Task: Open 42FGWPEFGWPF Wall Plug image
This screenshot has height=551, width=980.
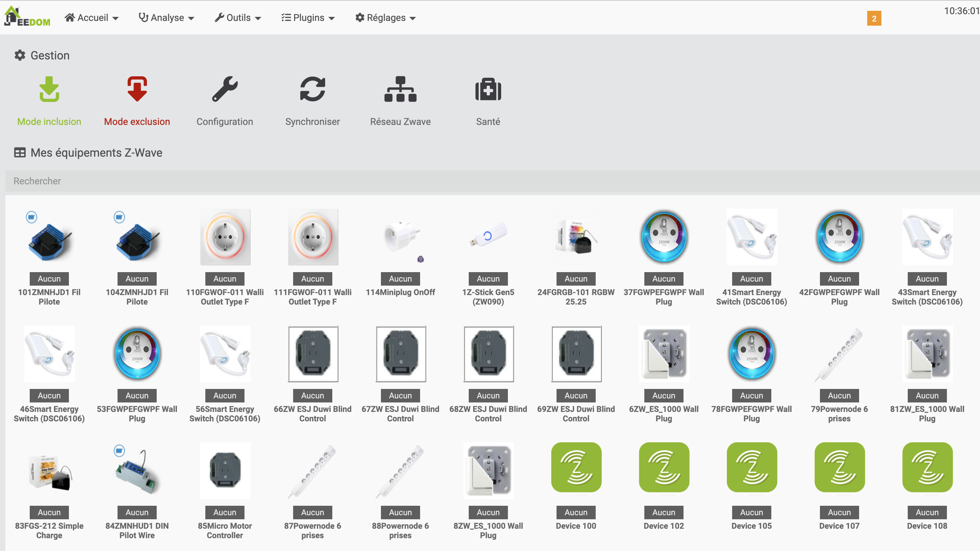Action: [x=840, y=237]
